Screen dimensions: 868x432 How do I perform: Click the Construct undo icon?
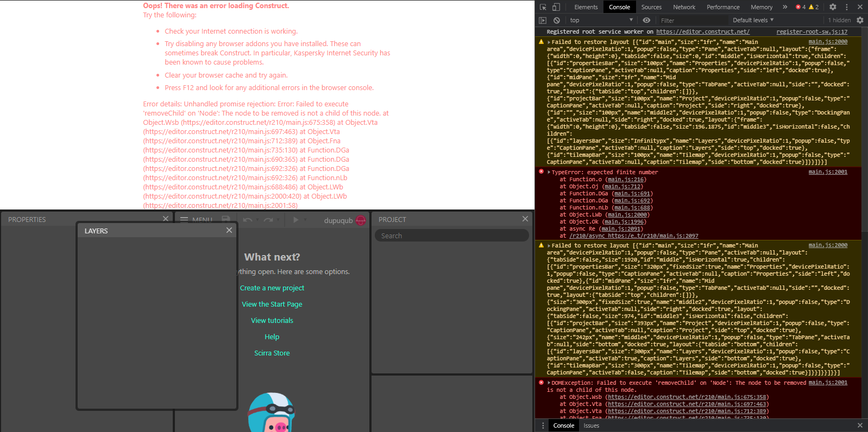[x=248, y=220]
